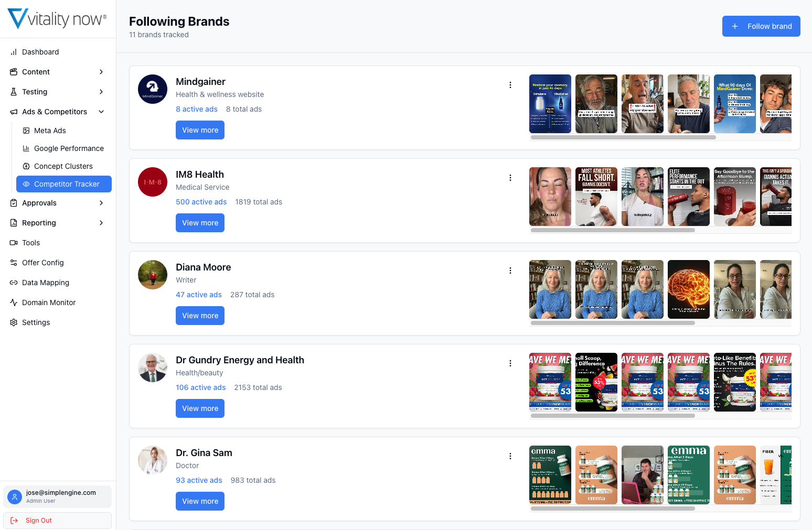
Task: Open IM8 Health options menu (three dots)
Action: pos(510,178)
